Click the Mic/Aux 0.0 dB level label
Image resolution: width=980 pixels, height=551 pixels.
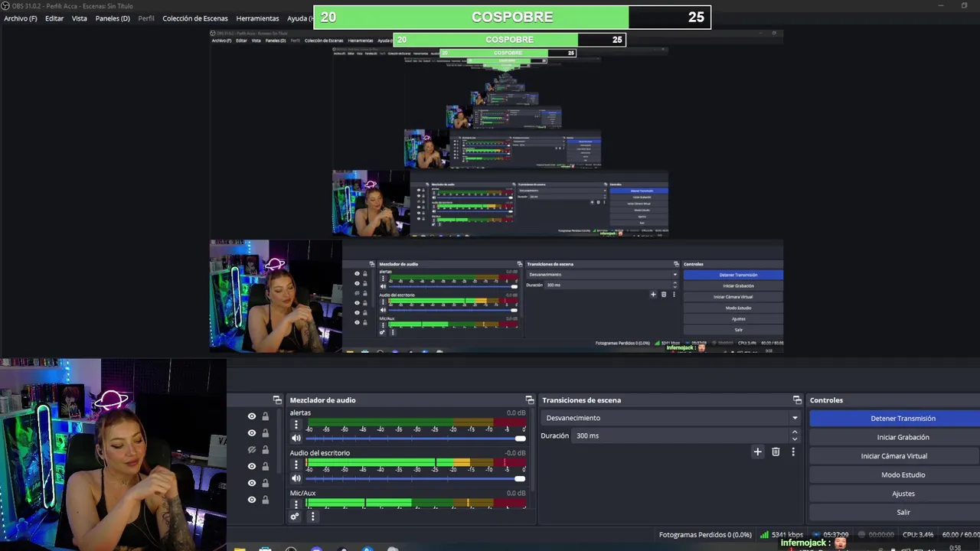516,494
